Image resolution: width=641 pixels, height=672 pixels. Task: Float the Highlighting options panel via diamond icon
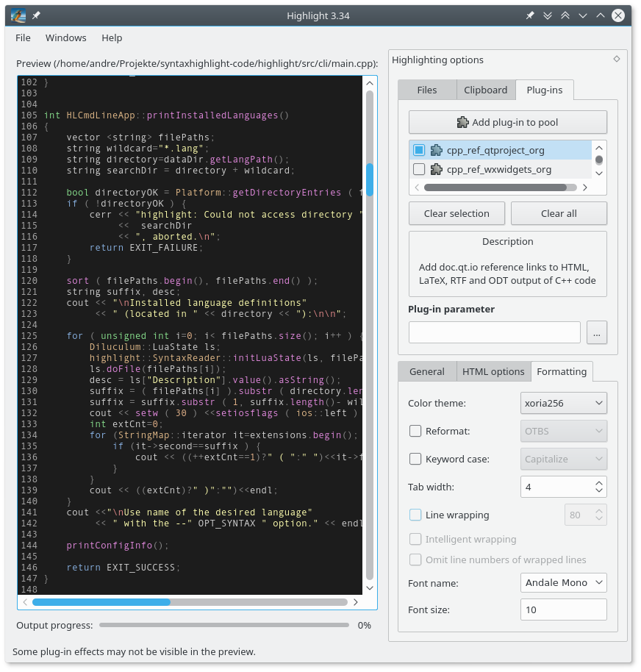(617, 59)
